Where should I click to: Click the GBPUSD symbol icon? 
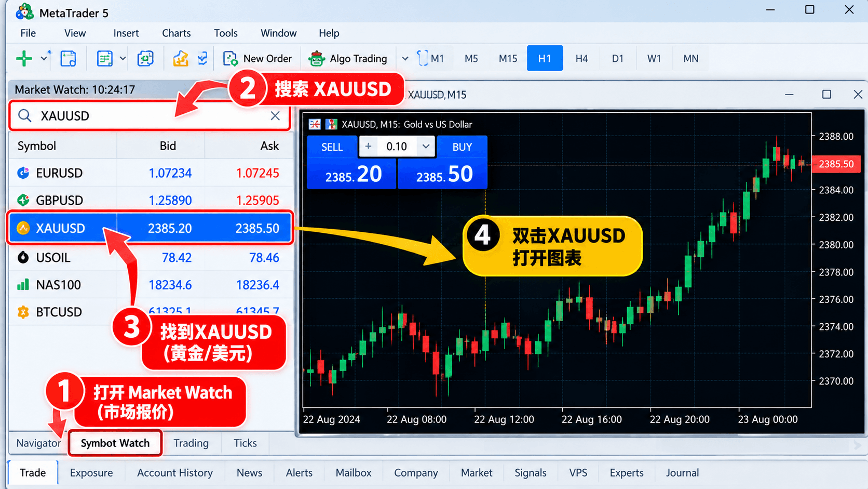click(23, 200)
